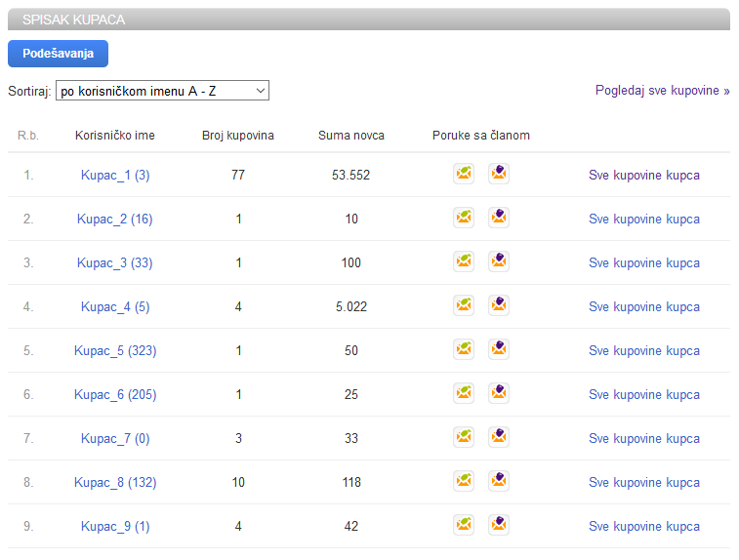View Sve kupovine kupca for Kupac_8
The height and width of the screenshot is (560, 739).
(643, 482)
